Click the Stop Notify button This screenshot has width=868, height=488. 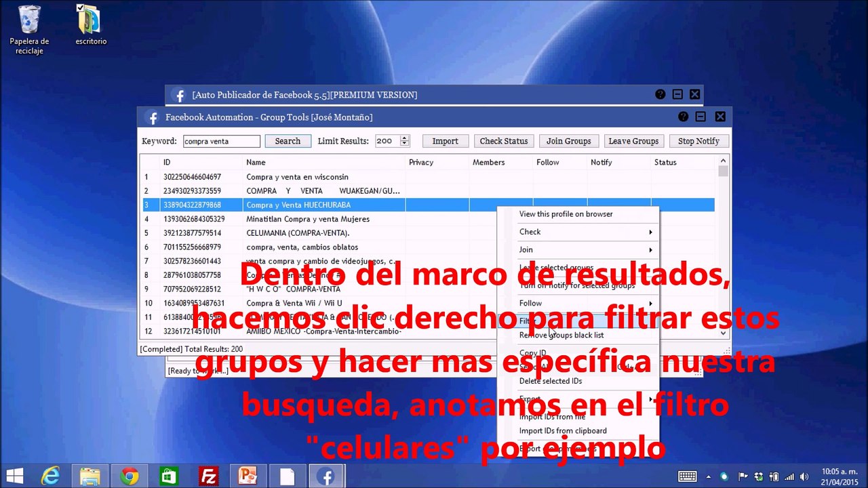(x=698, y=141)
